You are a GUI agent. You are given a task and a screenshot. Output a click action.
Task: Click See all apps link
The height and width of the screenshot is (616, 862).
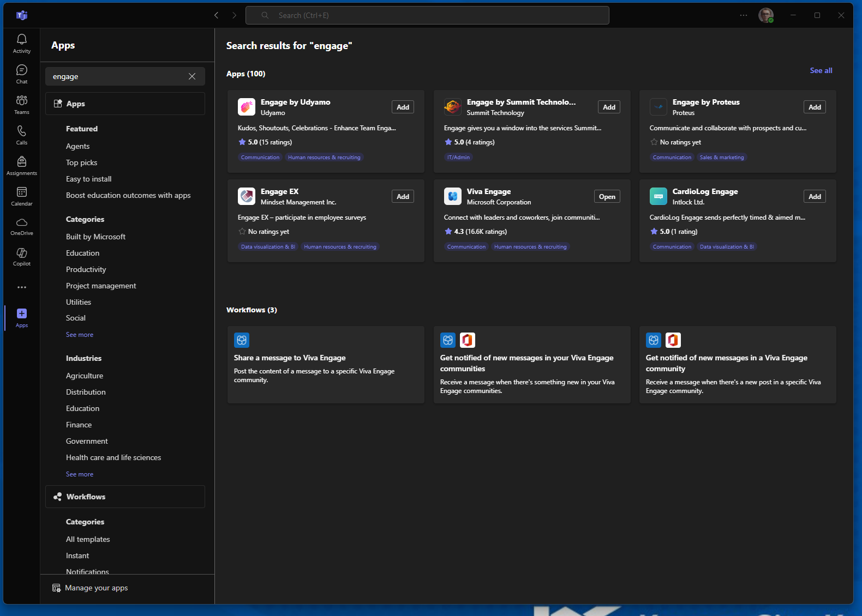point(821,70)
